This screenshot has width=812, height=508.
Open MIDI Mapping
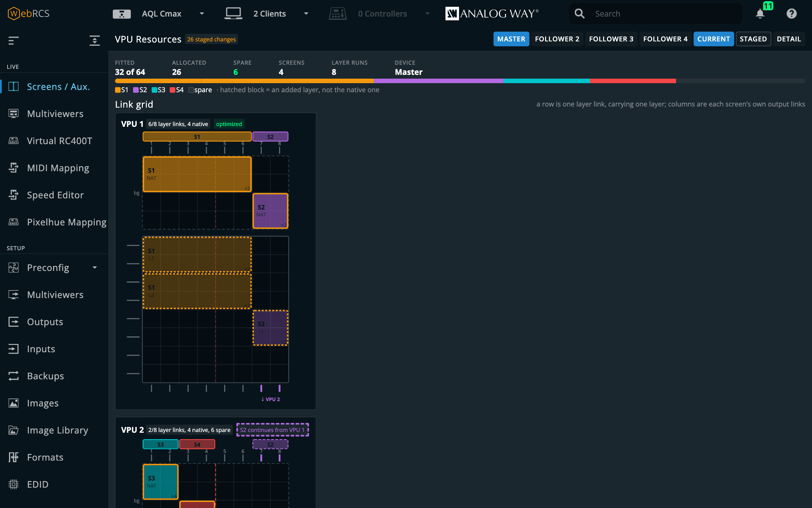[54, 168]
